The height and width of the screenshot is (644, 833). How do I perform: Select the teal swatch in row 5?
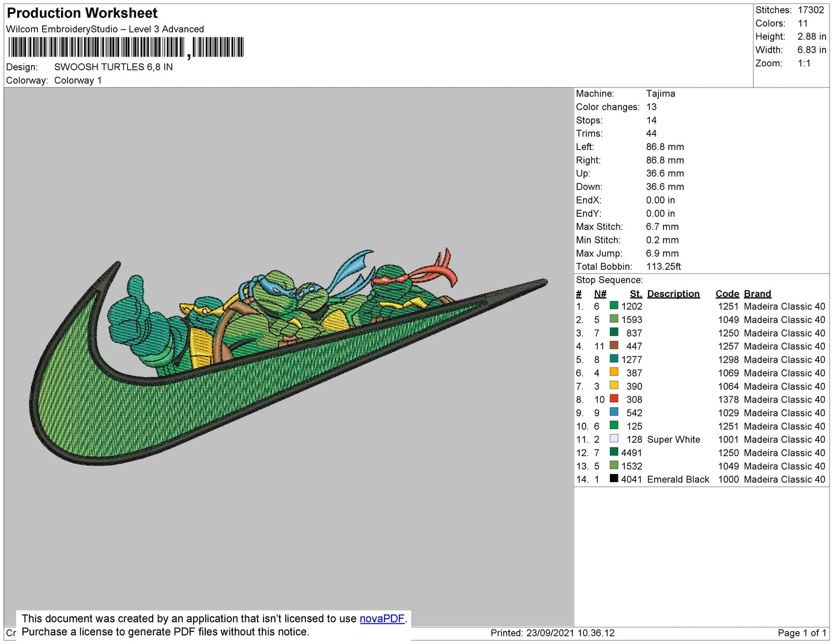coord(614,359)
